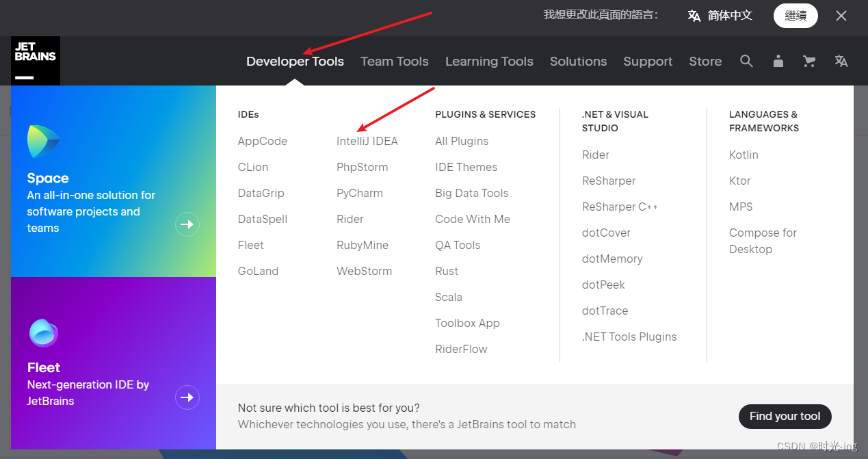The height and width of the screenshot is (459, 868).
Task: Open the ReSharper C++ link
Action: [x=620, y=207]
